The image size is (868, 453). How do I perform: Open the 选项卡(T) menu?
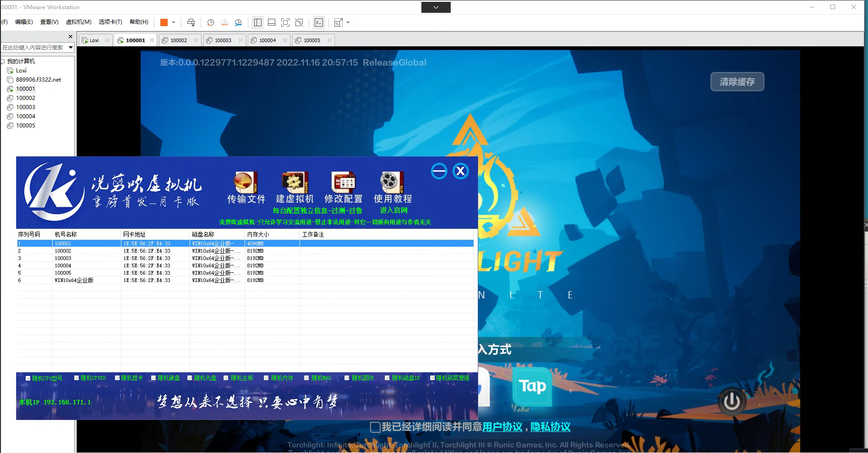click(110, 22)
